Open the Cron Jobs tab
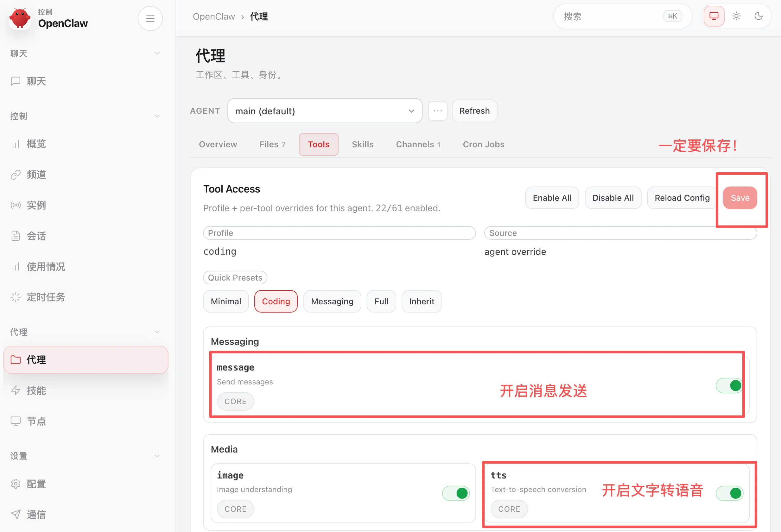 coord(483,144)
